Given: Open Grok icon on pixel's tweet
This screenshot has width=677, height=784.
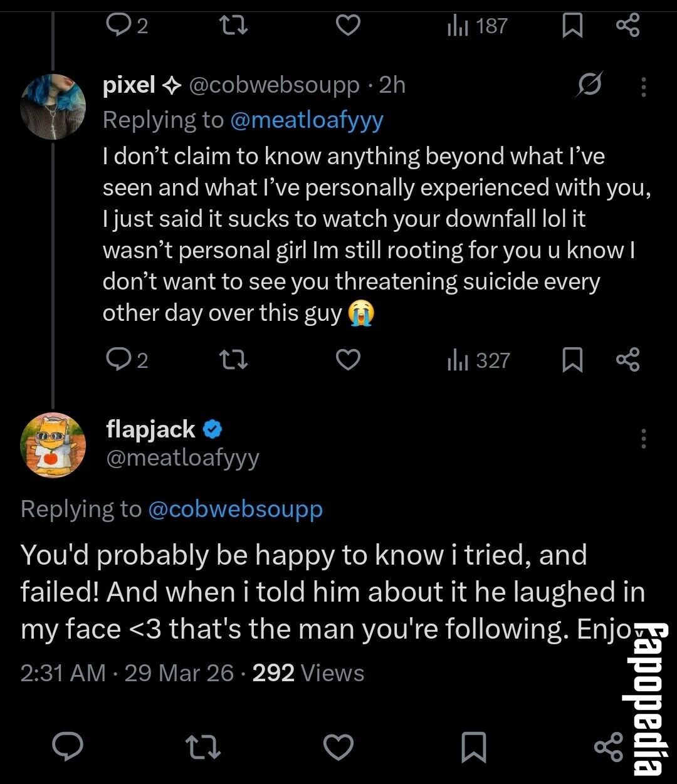Looking at the screenshot, I should 589,85.
